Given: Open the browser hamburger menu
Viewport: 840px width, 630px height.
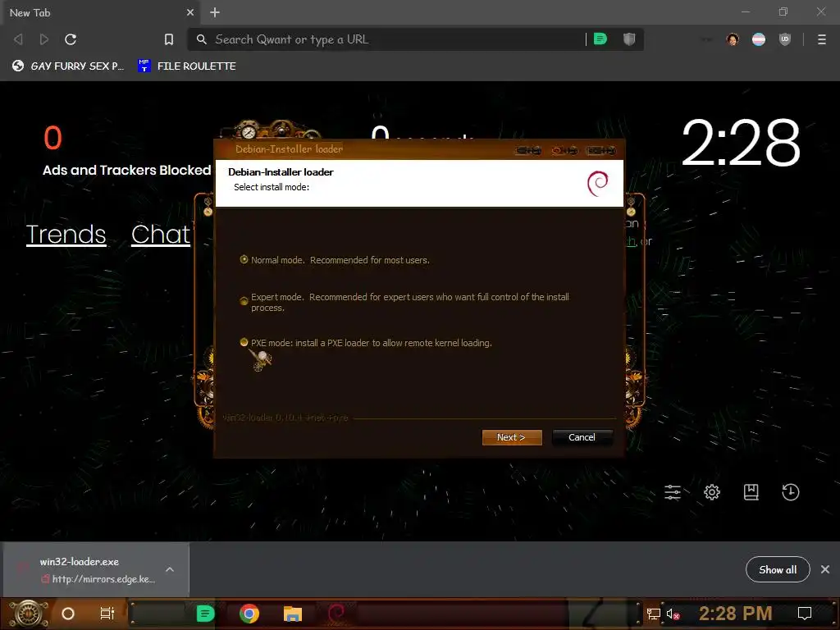Looking at the screenshot, I should point(822,39).
